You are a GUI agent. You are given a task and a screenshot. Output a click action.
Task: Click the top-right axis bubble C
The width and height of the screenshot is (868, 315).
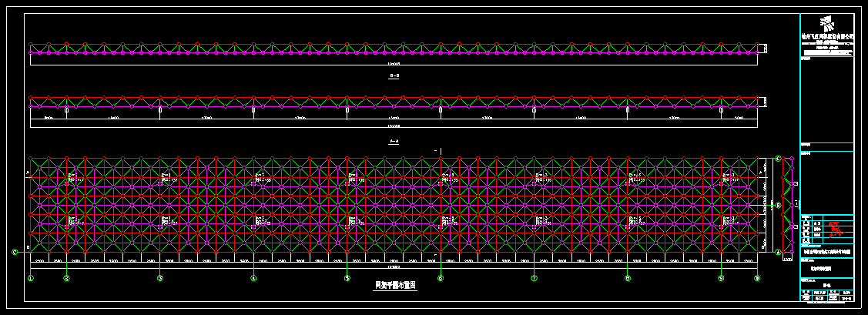click(778, 159)
